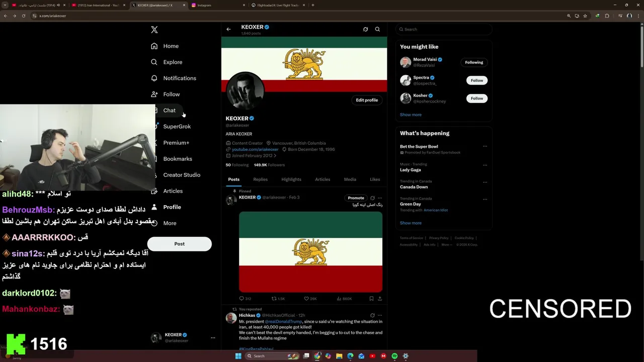Open more options for Canada Down trend
Image resolution: width=644 pixels, height=362 pixels.
(485, 182)
